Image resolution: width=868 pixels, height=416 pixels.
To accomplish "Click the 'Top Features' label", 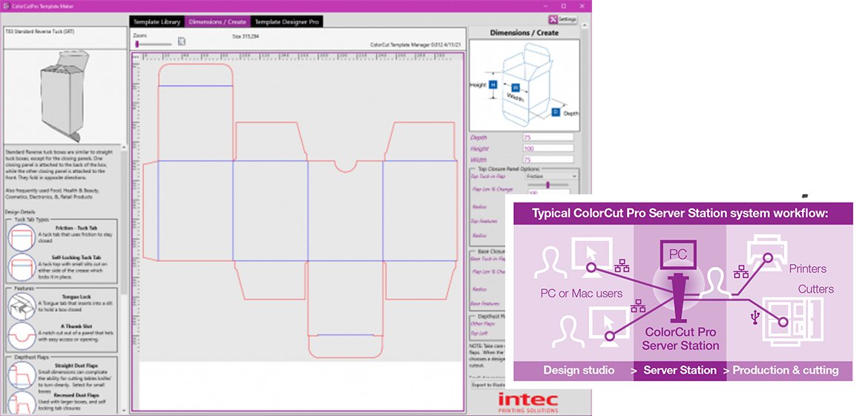I will (x=484, y=221).
